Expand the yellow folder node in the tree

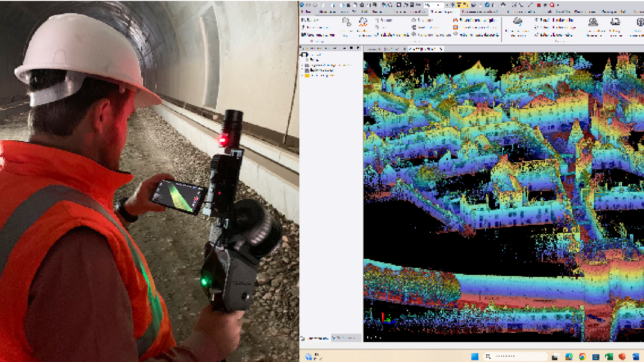point(302,75)
